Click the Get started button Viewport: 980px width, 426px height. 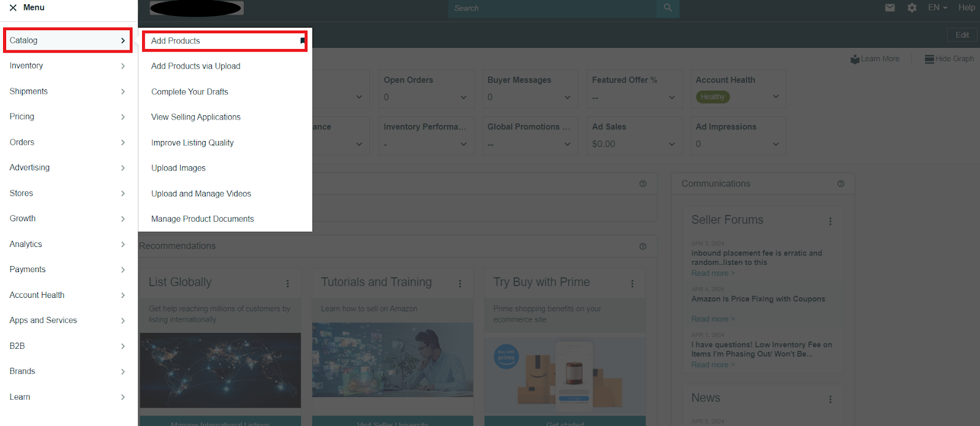[565, 422]
